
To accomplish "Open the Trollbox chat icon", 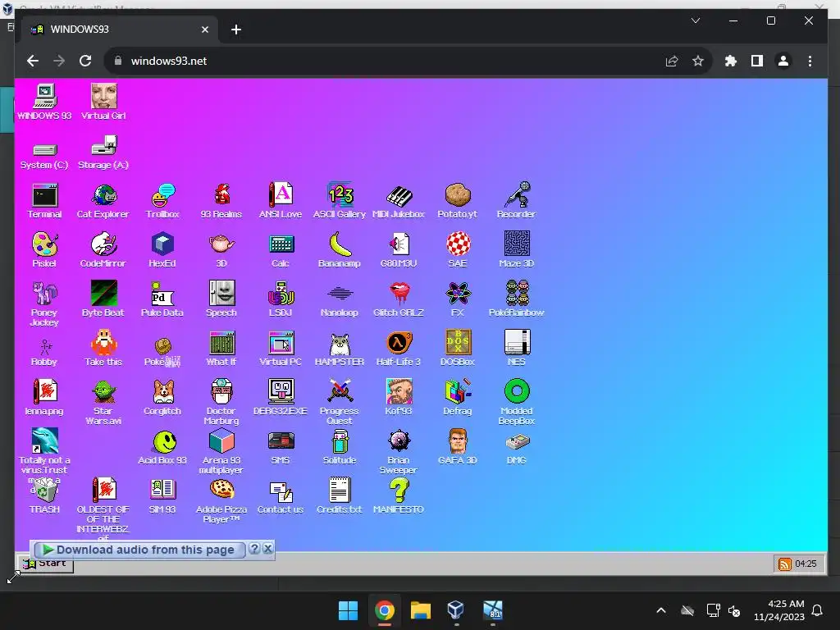I will pyautogui.click(x=162, y=202).
